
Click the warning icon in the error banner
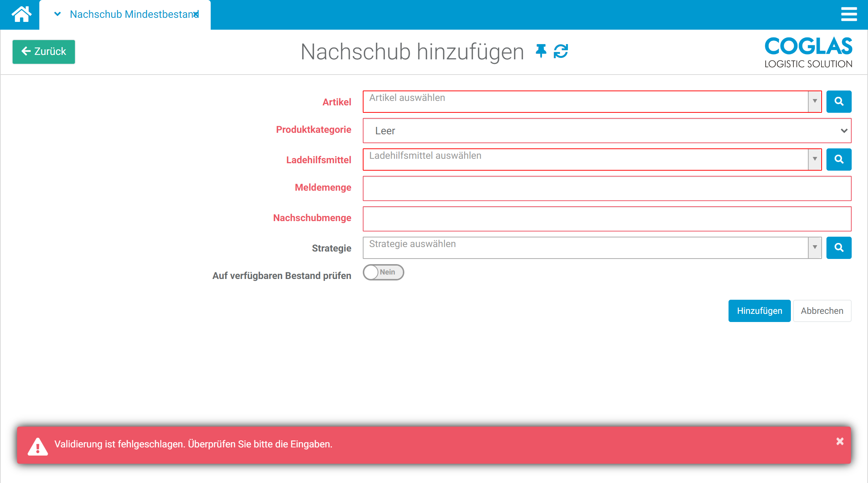click(x=37, y=445)
